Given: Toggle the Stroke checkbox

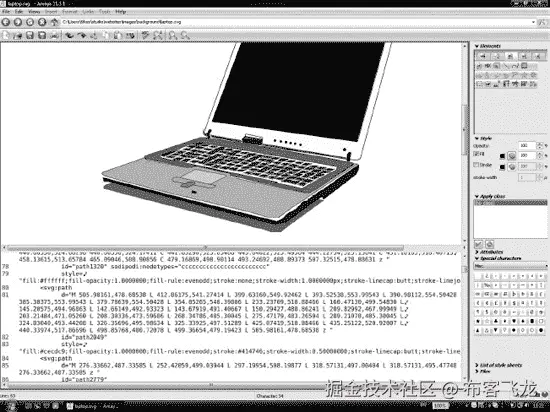Looking at the screenshot, I should (477, 165).
